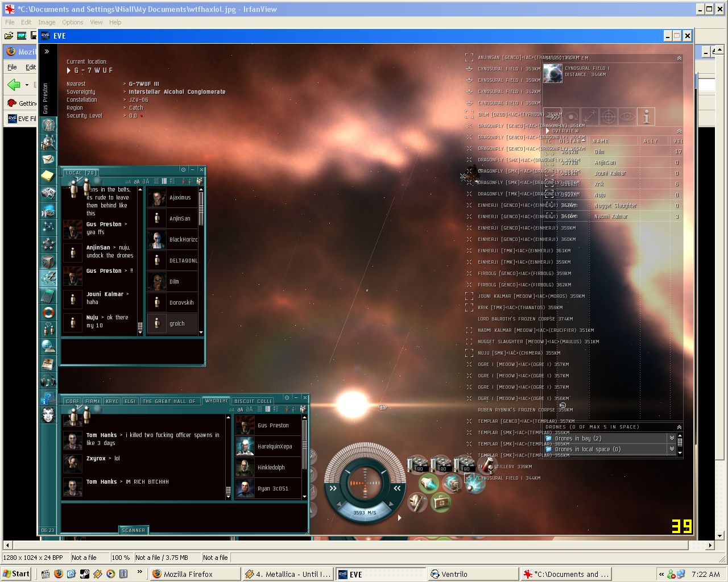Screen dimensions: 728x582
Task: Open the yellow Notepad sidebar icon
Action: (48, 176)
